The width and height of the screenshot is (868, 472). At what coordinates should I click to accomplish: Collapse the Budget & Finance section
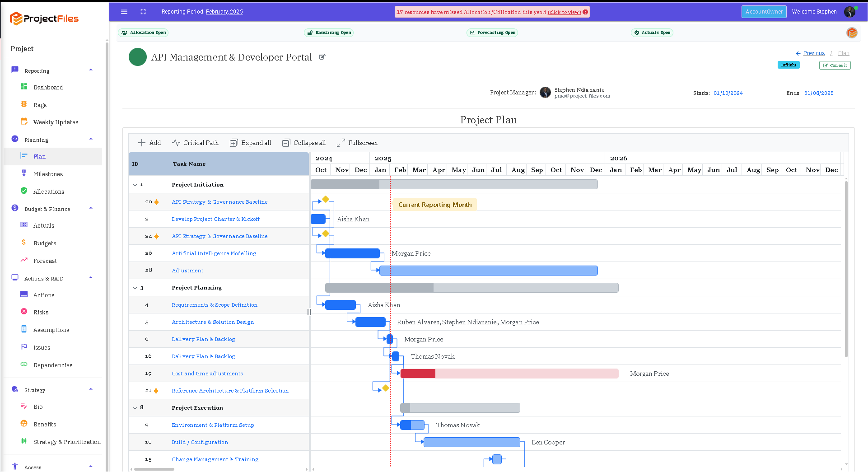[x=91, y=208]
